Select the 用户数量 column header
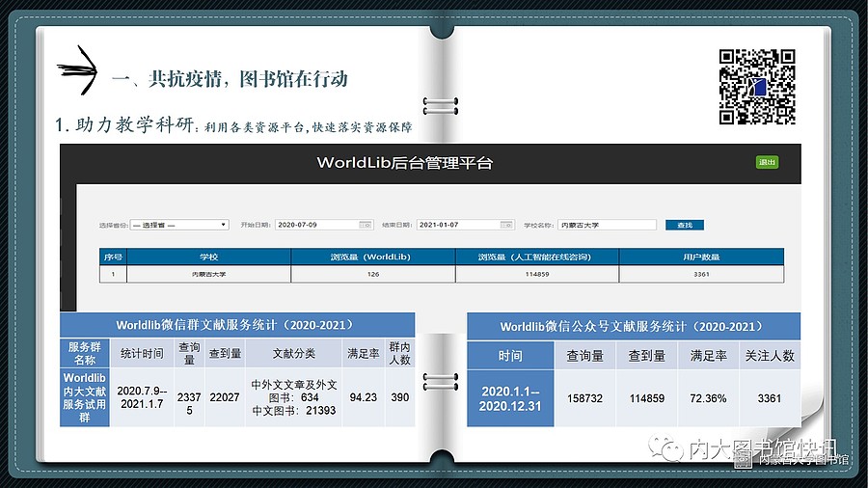The image size is (868, 488). (x=700, y=258)
